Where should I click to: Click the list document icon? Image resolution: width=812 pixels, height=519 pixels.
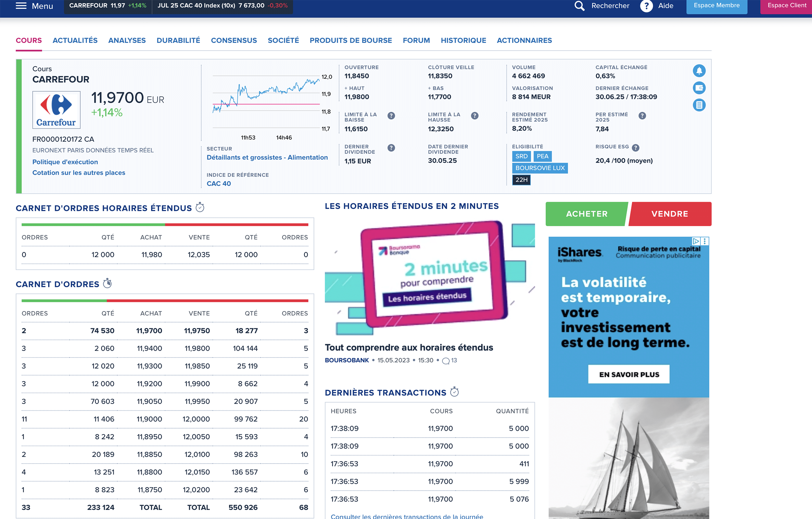point(699,105)
